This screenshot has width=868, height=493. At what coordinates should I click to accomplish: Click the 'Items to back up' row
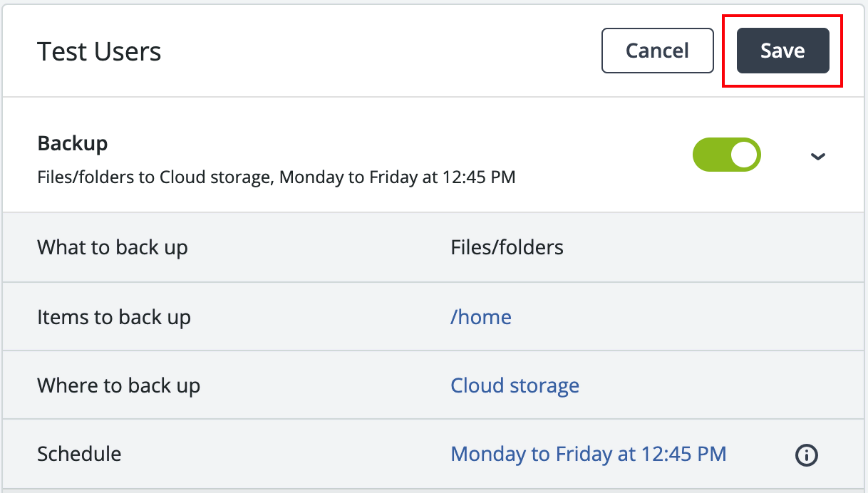coord(114,317)
